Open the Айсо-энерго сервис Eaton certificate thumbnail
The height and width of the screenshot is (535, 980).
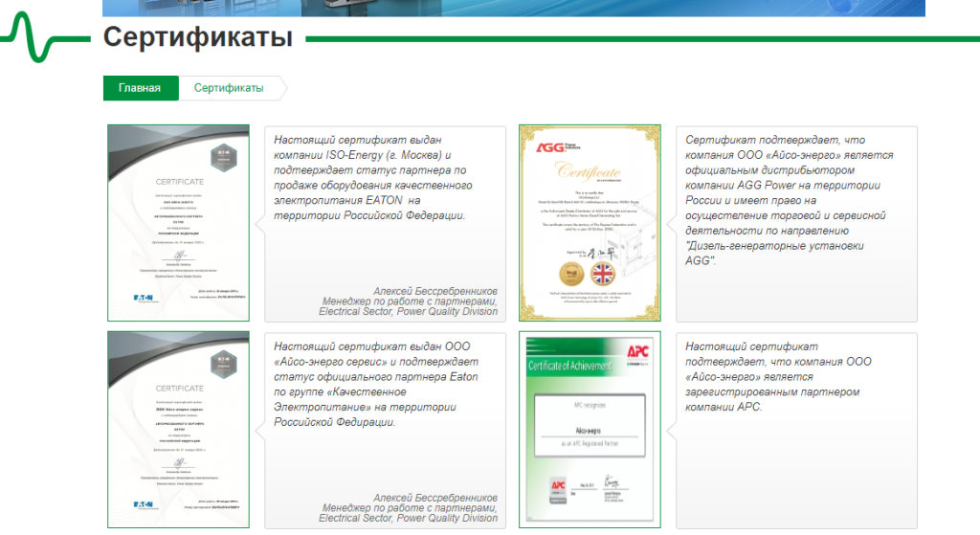pos(178,430)
